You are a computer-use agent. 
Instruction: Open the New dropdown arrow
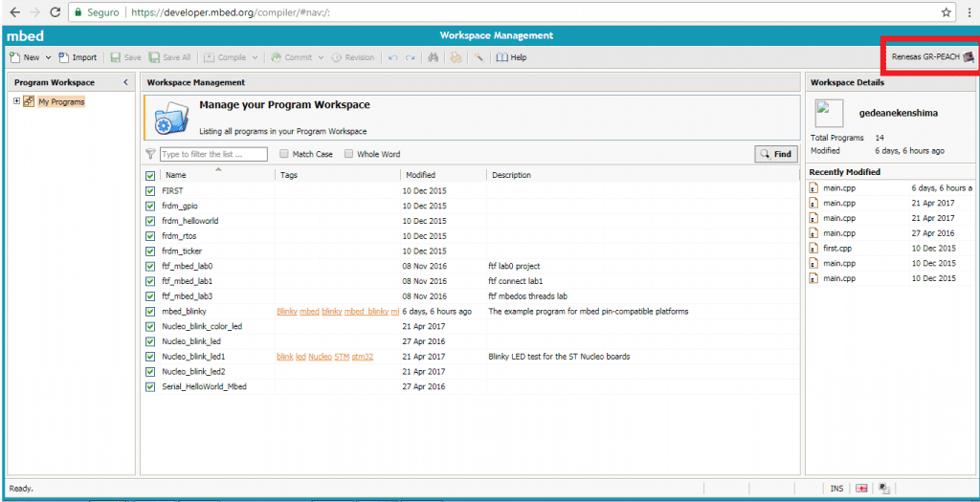point(49,57)
